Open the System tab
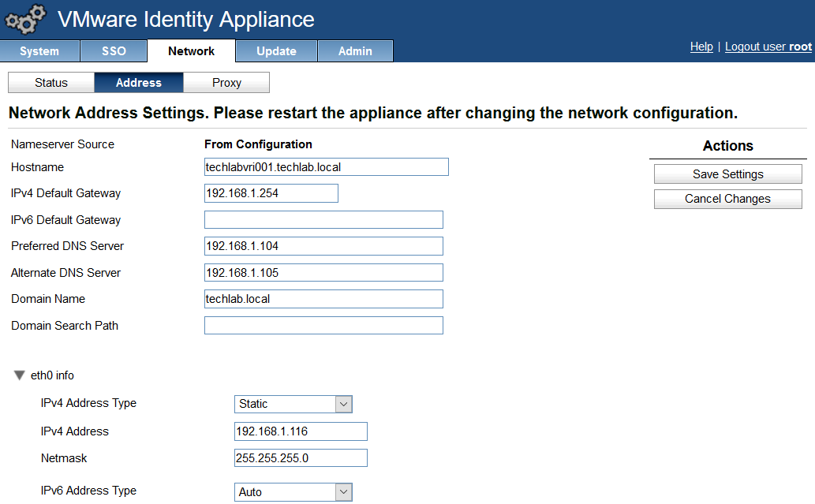Screen dimensions: 815x504 pyautogui.click(x=39, y=51)
